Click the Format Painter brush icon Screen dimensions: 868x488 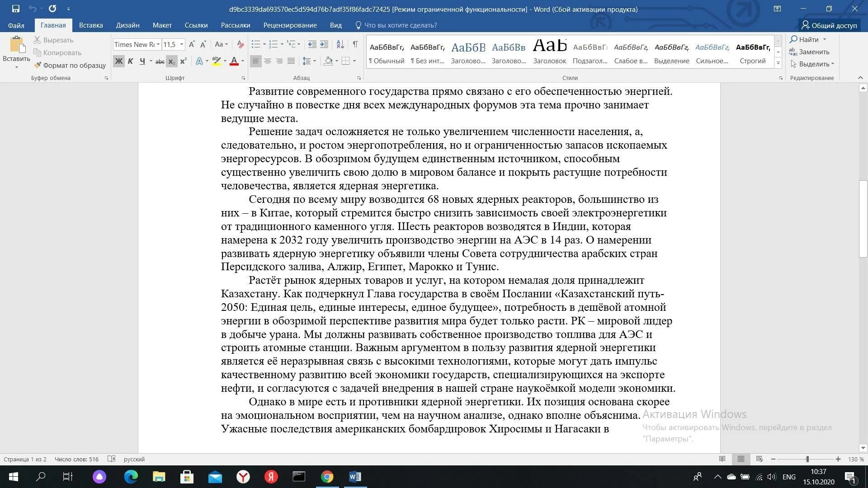[x=38, y=66]
